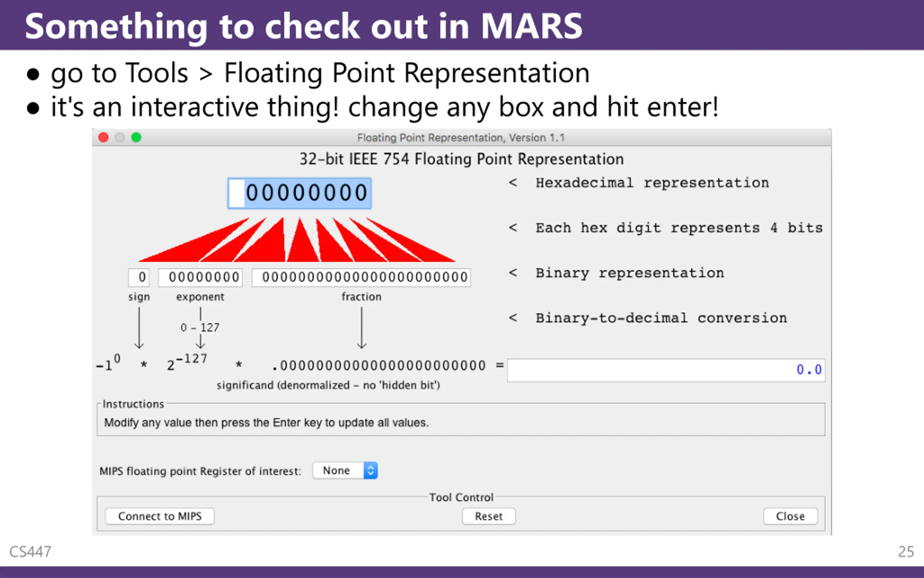The width and height of the screenshot is (924, 578).
Task: Click the sign bit input box
Action: tap(139, 277)
